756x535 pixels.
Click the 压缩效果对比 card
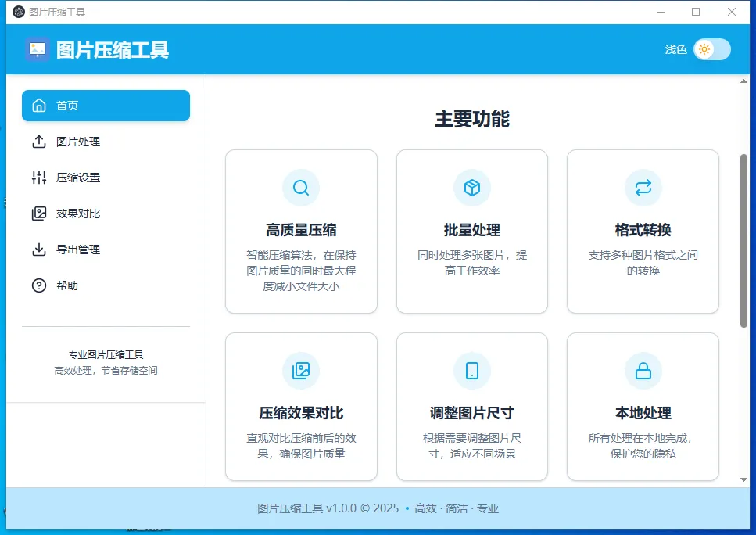pos(301,405)
